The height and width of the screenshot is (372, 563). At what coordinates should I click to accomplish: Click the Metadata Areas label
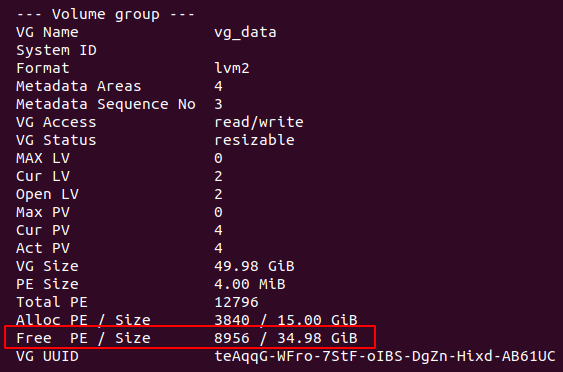click(x=79, y=86)
